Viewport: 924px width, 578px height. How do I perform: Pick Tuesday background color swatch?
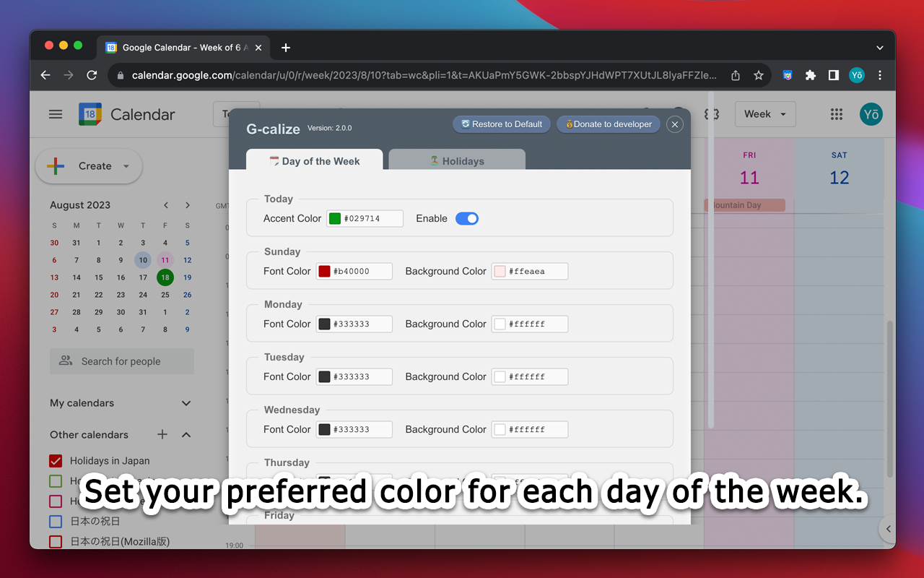[500, 376]
